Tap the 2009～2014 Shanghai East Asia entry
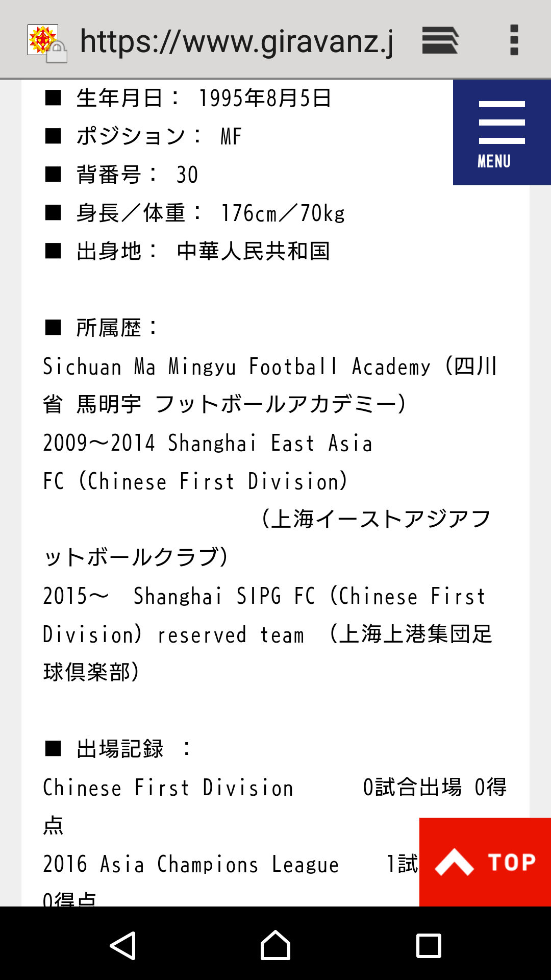Screen dimensions: 551x980 [x=207, y=443]
